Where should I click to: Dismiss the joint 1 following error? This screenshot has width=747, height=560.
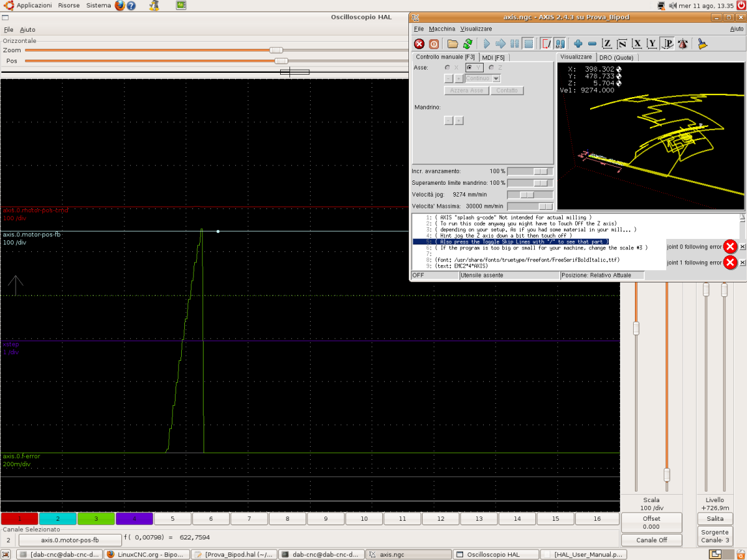point(742,263)
